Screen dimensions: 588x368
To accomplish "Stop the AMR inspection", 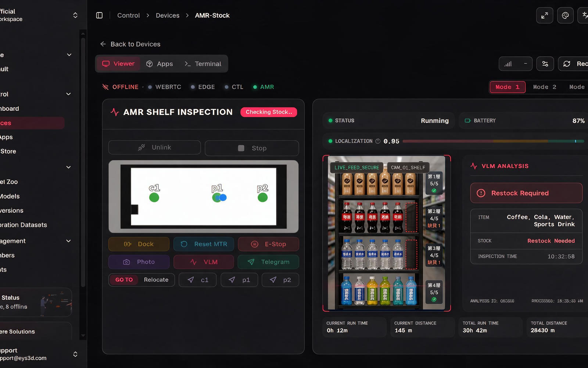I will coord(252,148).
